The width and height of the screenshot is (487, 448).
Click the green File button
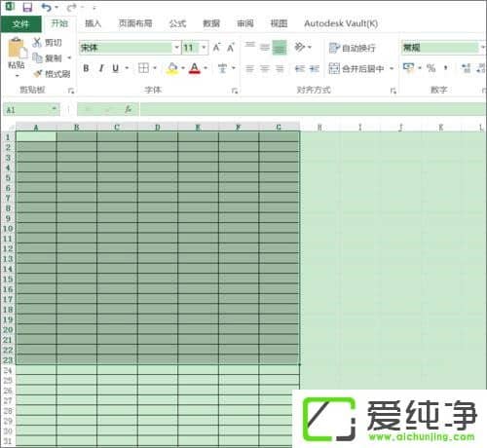coord(21,24)
